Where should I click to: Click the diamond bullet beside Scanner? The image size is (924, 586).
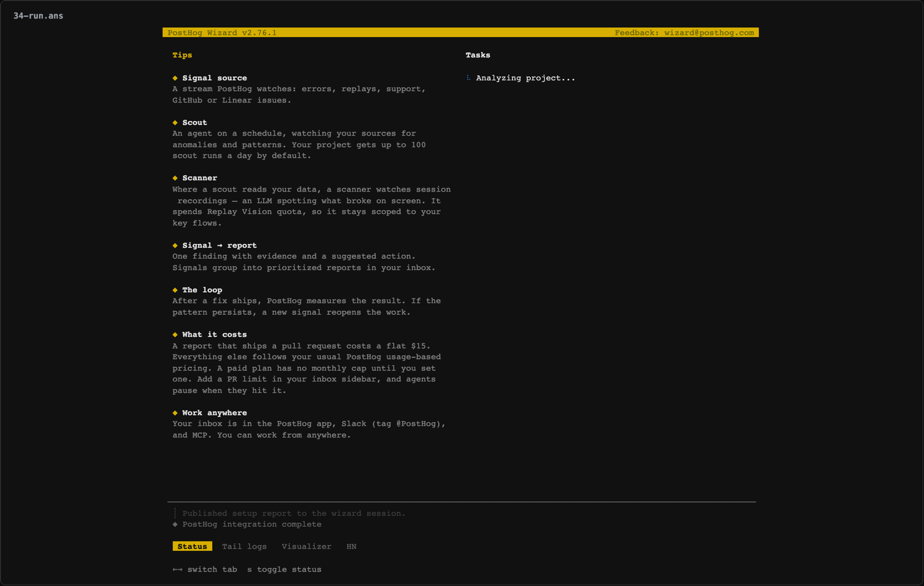[175, 178]
